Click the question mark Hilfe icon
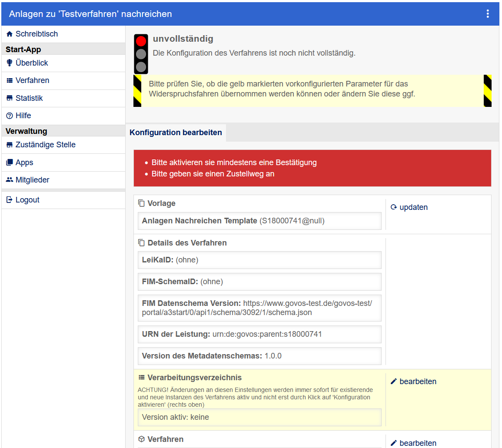Image resolution: width=502 pixels, height=448 pixels. (10, 116)
